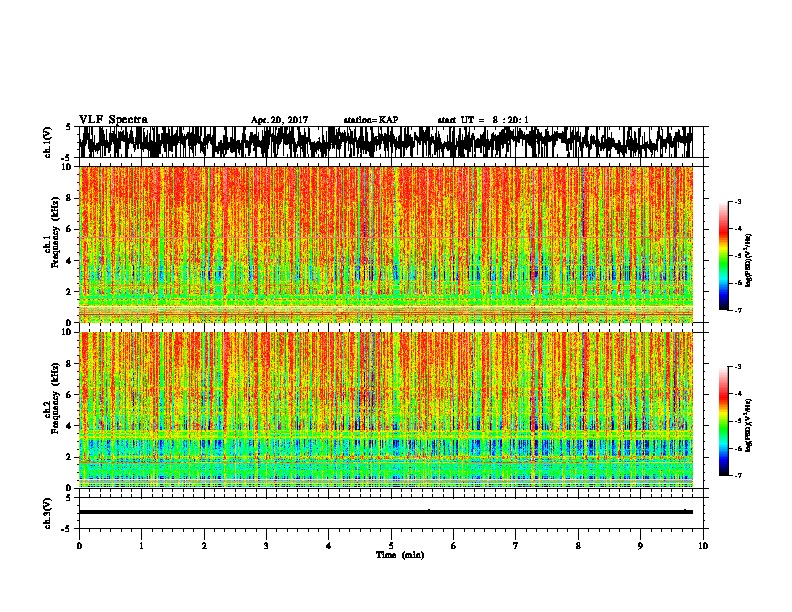792x612 pixels.
Task: Select the "station=KAP" header label
Action: pos(371,120)
